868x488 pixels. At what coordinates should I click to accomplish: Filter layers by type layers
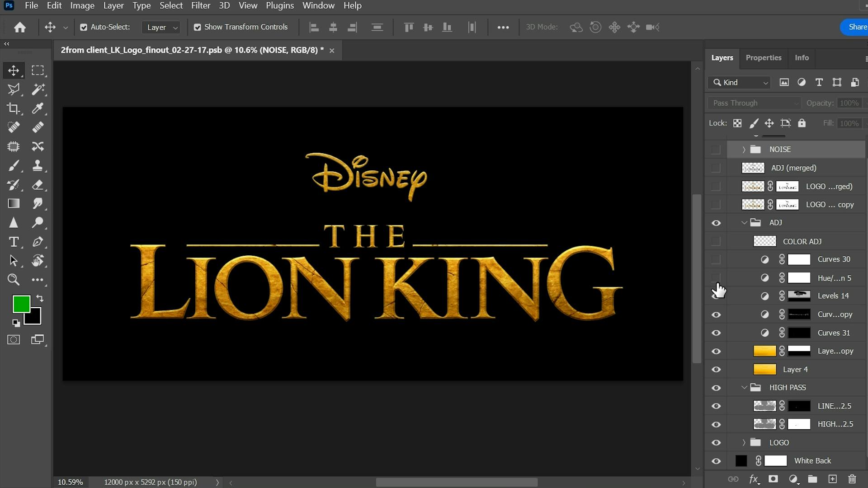[x=819, y=82]
